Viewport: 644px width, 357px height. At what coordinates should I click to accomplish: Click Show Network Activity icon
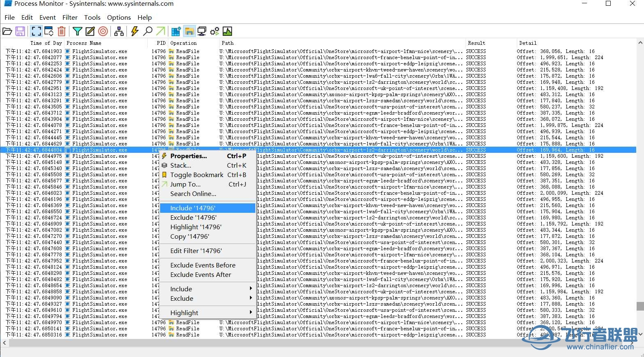(202, 31)
